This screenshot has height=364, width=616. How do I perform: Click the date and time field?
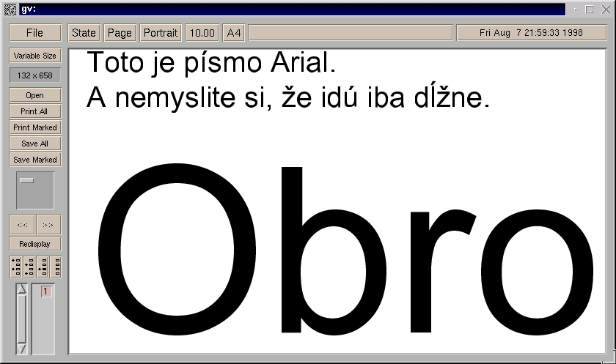pos(530,33)
